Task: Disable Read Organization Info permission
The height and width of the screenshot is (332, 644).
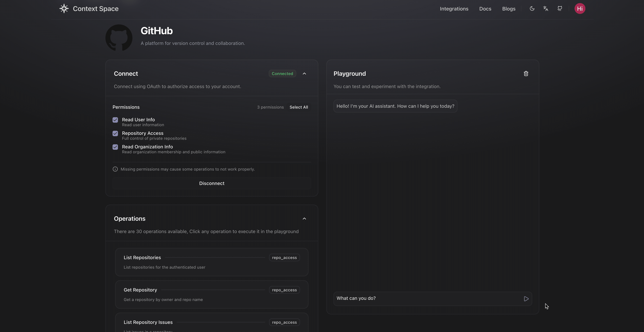Action: point(115,147)
